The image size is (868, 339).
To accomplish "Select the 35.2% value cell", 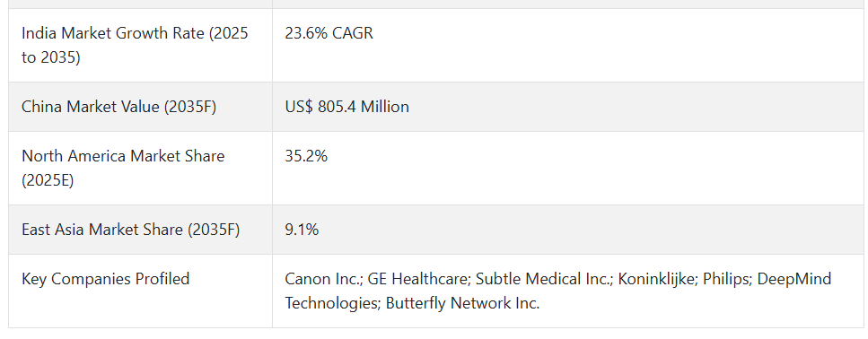I will [570, 168].
